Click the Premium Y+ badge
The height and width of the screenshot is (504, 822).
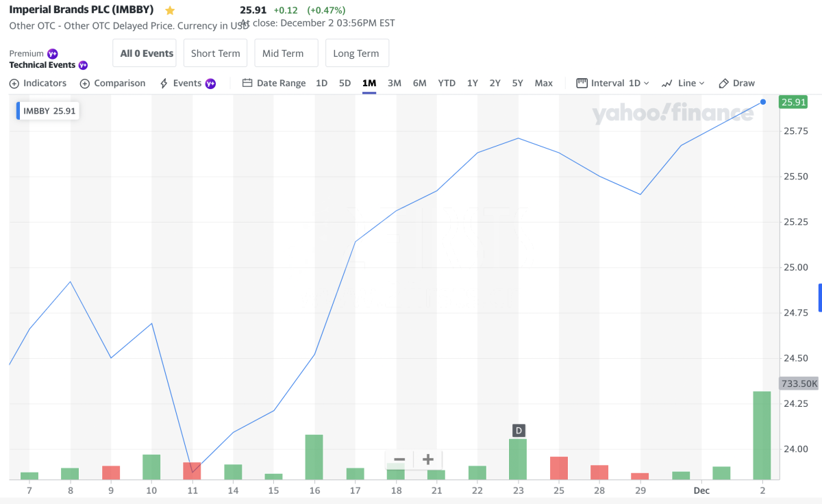pyautogui.click(x=53, y=53)
